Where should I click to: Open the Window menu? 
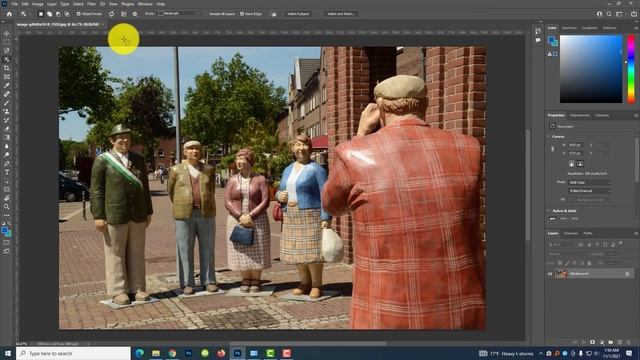click(145, 4)
